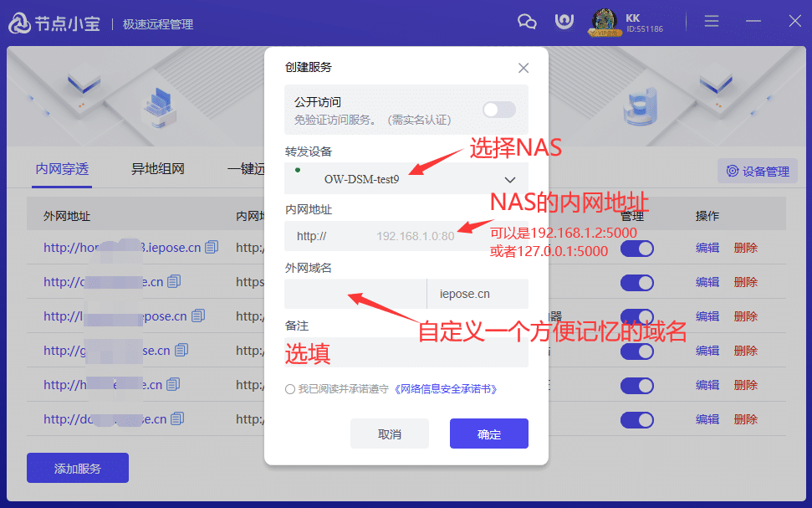Click the 设备管理 target icon
The image size is (812, 508).
733,171
